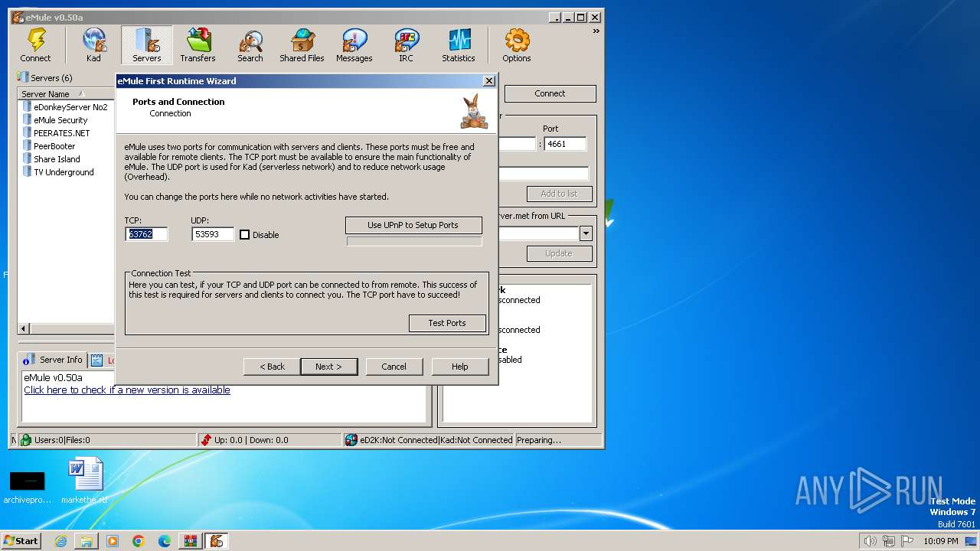Expand the server.met URL dropdown

tap(586, 234)
